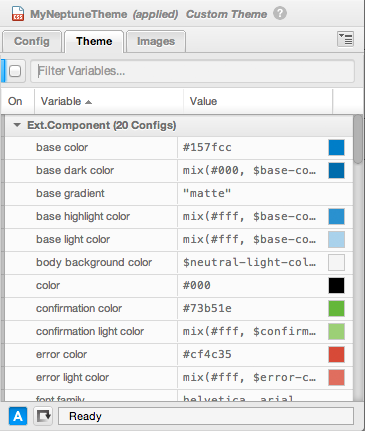The height and width of the screenshot is (431, 365).
Task: Switch to the Config tab
Action: (x=32, y=41)
